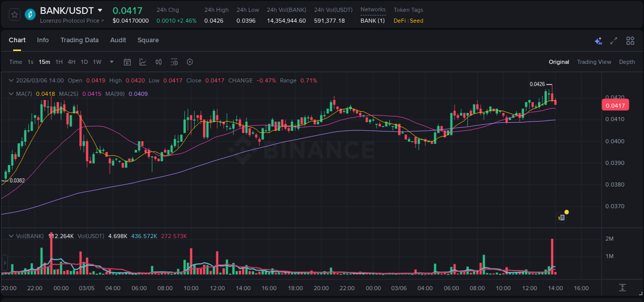This screenshot has width=644, height=302.
Task: Click the candlestick comparison icon
Action: (158, 62)
